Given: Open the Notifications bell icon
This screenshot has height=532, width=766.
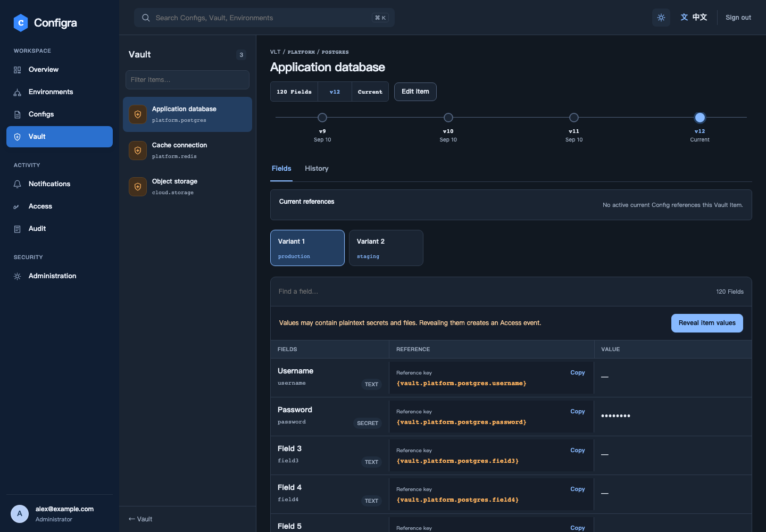Looking at the screenshot, I should point(17,184).
